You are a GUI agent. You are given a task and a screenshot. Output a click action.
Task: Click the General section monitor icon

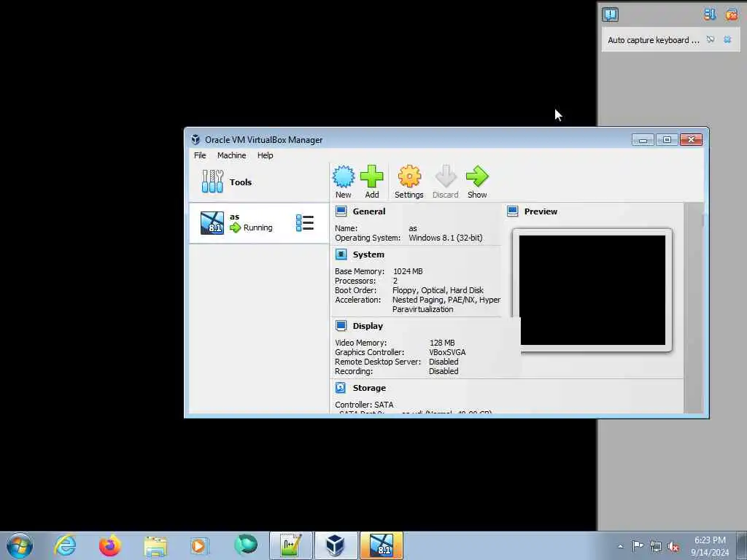point(341,211)
